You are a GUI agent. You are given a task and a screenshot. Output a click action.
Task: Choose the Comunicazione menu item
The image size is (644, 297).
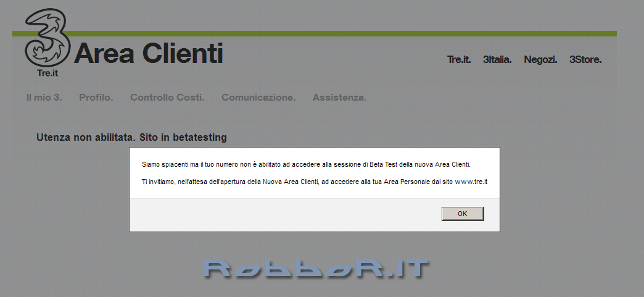click(258, 98)
